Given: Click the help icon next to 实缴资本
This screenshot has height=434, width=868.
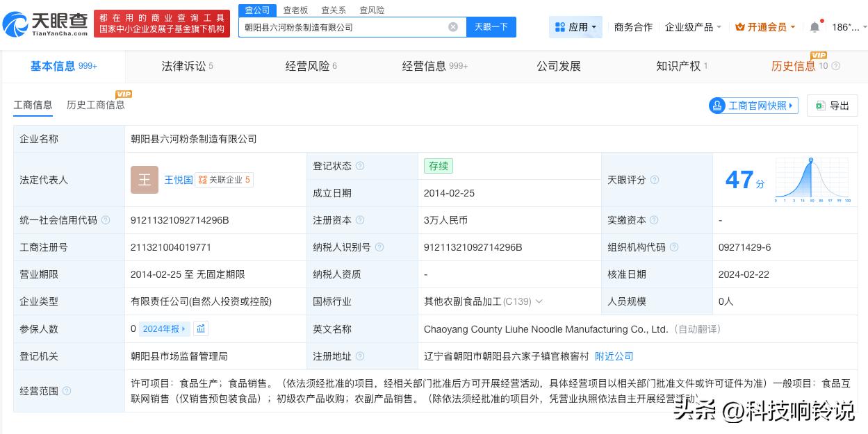Looking at the screenshot, I should [655, 220].
